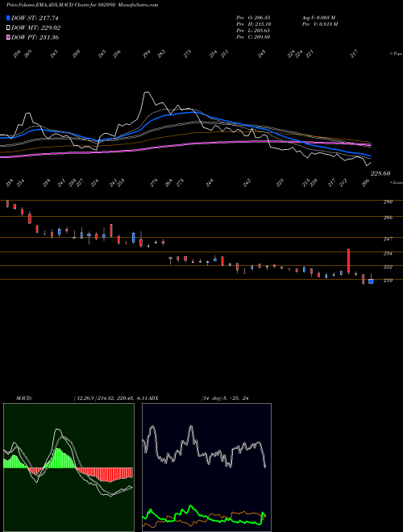
Task: Click the '(14 day)' ADX values text
Action: pos(225,398)
